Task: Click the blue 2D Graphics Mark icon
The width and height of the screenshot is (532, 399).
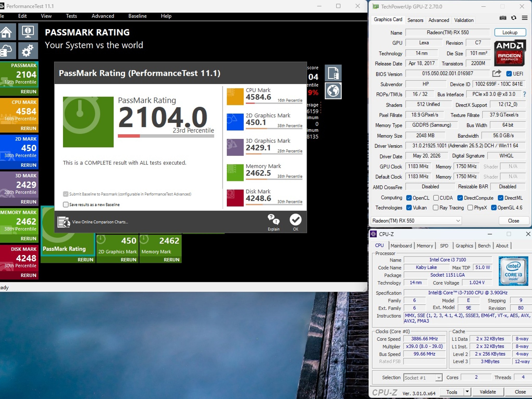Action: click(x=235, y=122)
